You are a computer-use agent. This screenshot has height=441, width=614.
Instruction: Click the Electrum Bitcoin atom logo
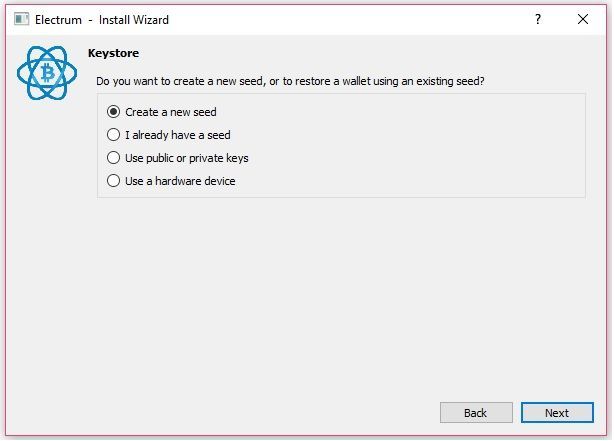pyautogui.click(x=47, y=73)
